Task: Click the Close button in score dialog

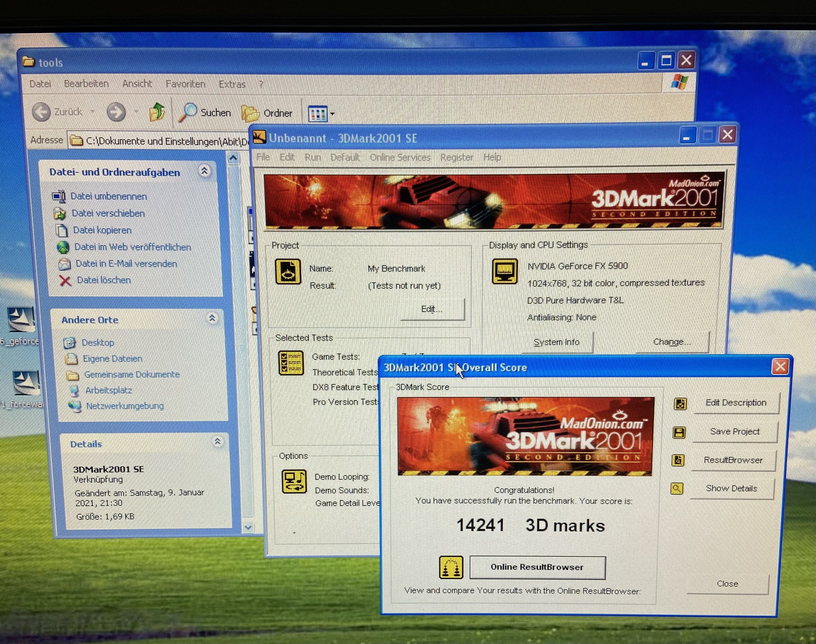Action: (x=727, y=584)
